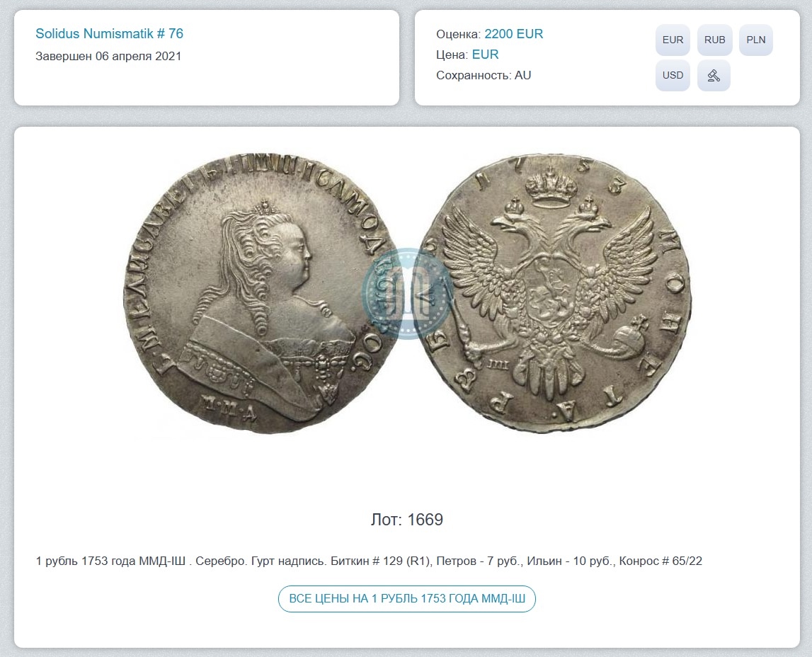Open Solidus Numismatik # 76 auction link
This screenshot has width=812, height=657.
[x=109, y=34]
